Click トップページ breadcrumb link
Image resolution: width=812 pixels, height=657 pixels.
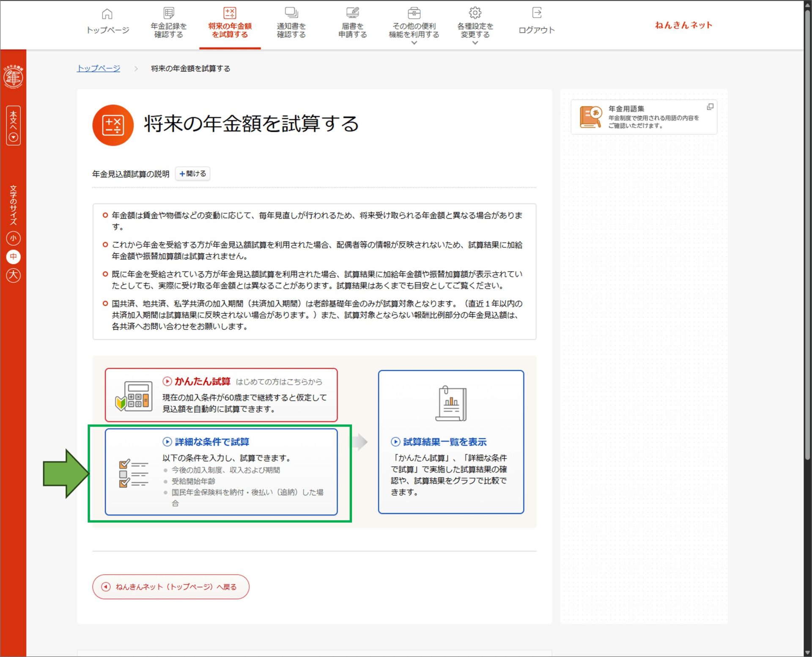pyautogui.click(x=98, y=68)
